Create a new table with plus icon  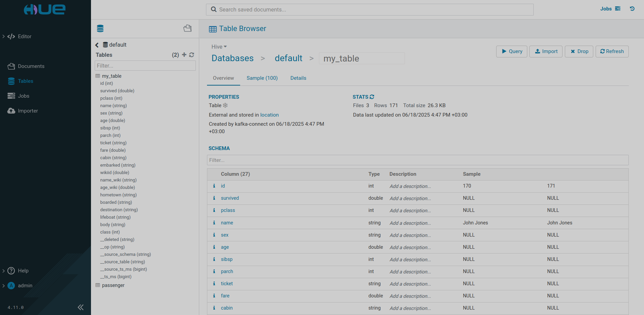[x=184, y=54]
